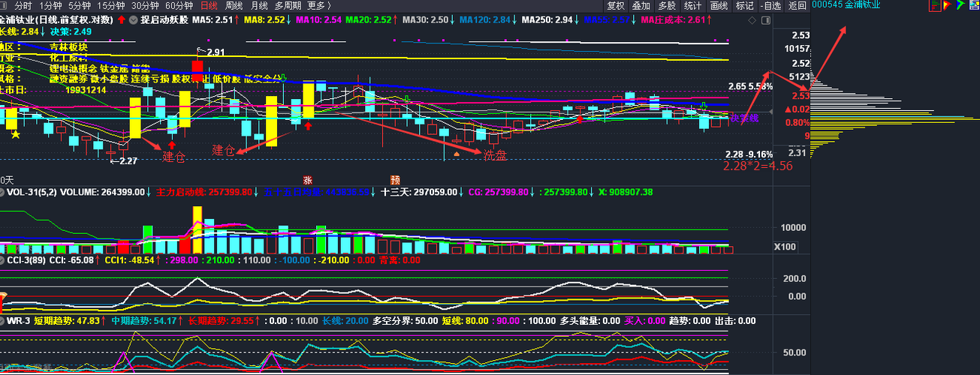Click the 决策: 2.49 value
Image resolution: width=980 pixels, height=375 pixels.
[71, 31]
